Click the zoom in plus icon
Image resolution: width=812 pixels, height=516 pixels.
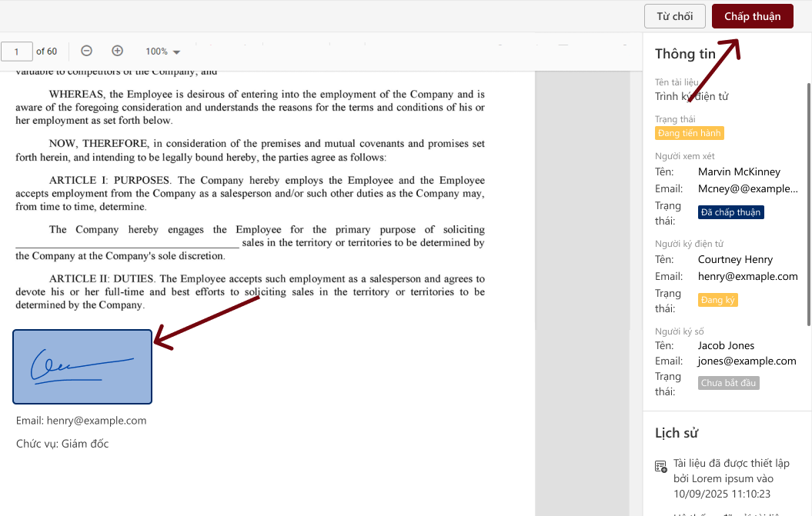(x=117, y=51)
